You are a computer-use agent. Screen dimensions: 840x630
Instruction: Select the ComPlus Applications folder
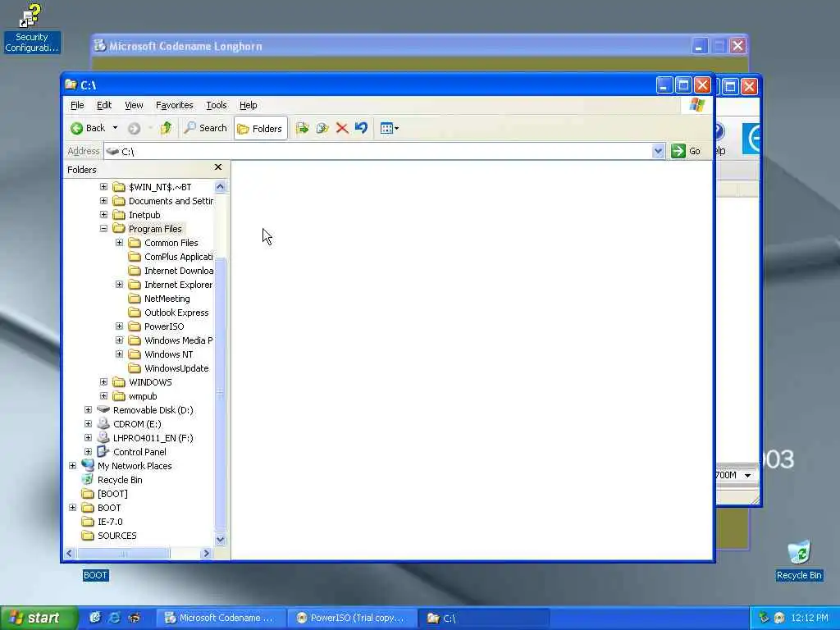178,257
